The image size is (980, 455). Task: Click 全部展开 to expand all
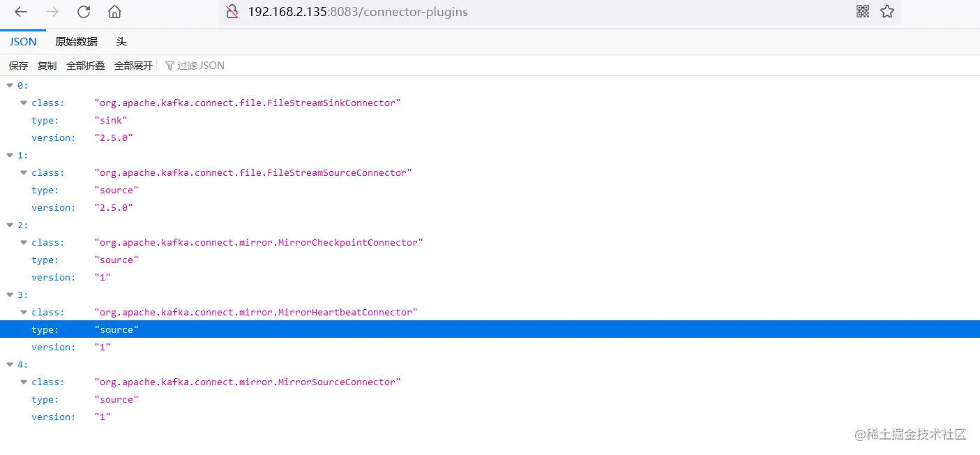pos(133,66)
